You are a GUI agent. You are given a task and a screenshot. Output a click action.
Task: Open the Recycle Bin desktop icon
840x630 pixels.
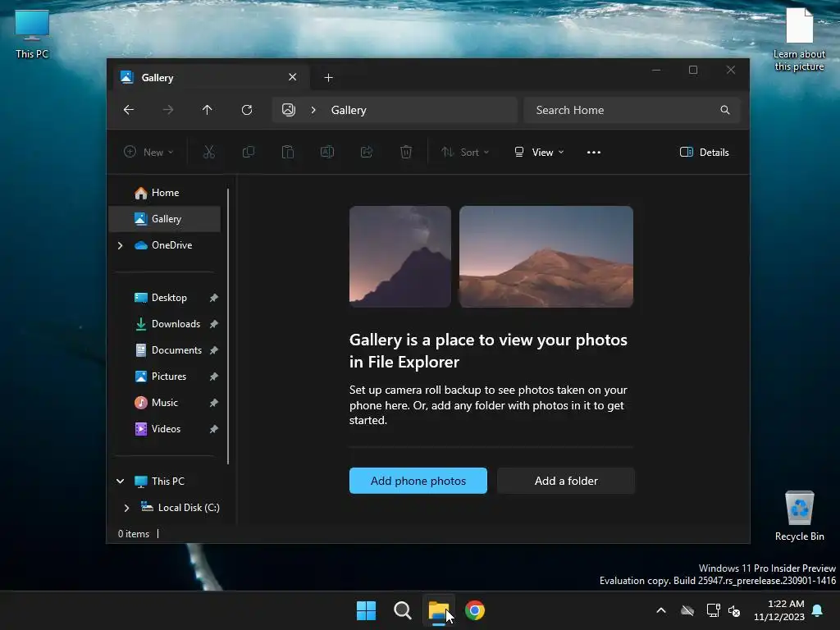click(799, 516)
